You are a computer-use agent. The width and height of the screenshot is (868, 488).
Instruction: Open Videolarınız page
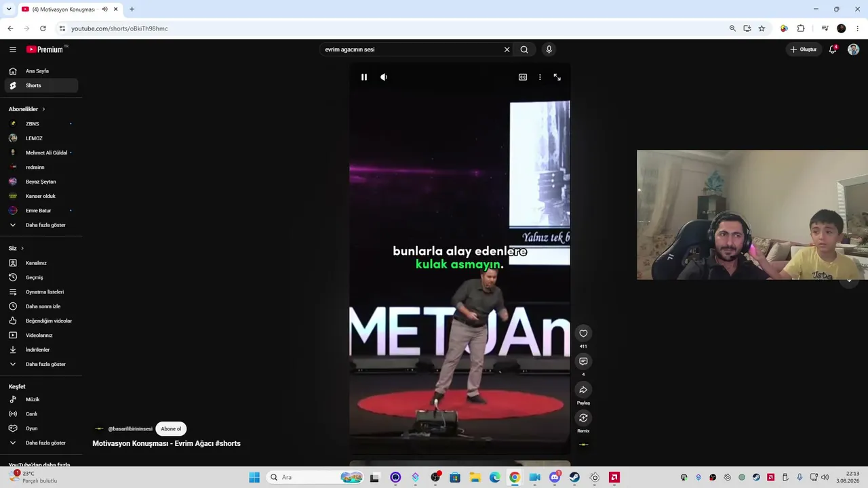[x=41, y=335]
